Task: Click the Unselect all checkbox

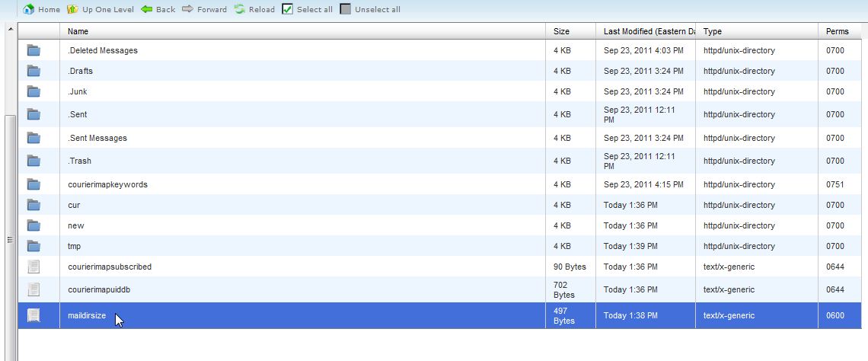Action: point(346,9)
